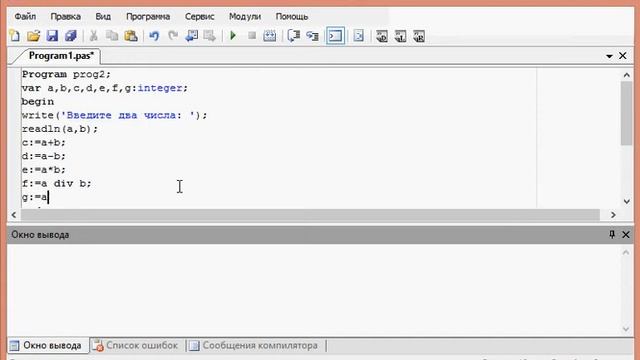Click the 'd:=a-b;' line
This screenshot has height=360, width=640.
coord(43,156)
